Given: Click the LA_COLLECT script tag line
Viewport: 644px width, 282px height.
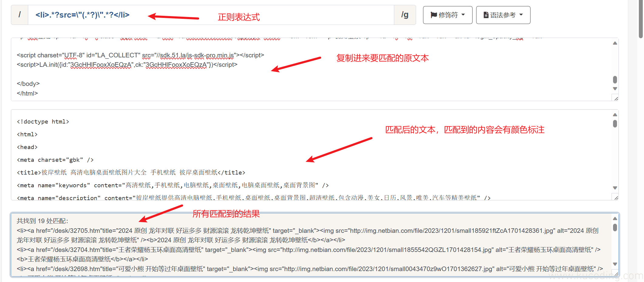Looking at the screenshot, I should click(x=141, y=55).
